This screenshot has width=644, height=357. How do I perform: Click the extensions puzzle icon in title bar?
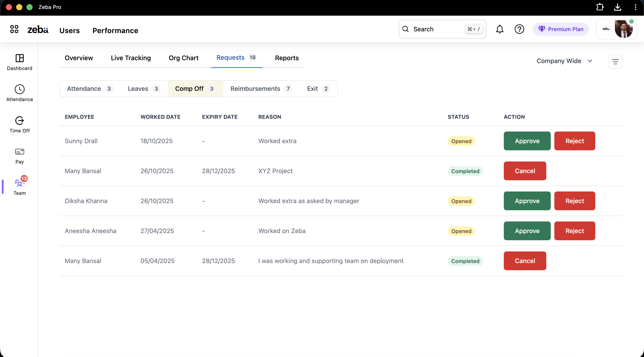click(600, 7)
